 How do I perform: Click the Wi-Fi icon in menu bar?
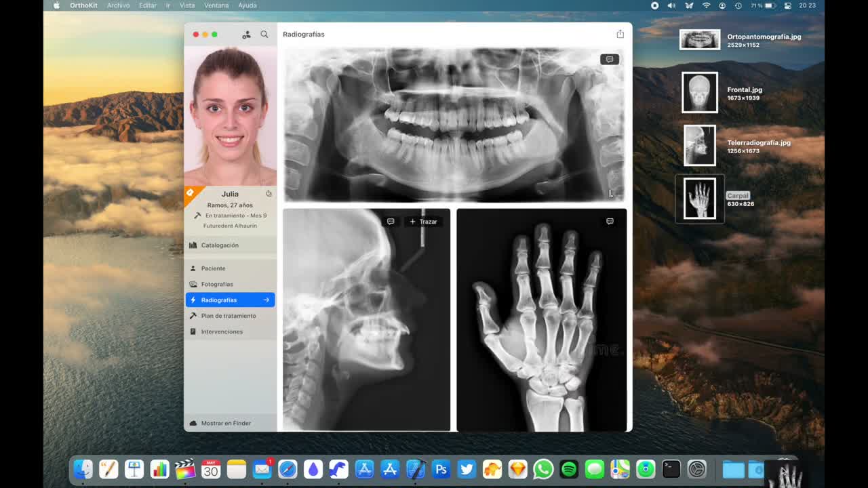(706, 5)
